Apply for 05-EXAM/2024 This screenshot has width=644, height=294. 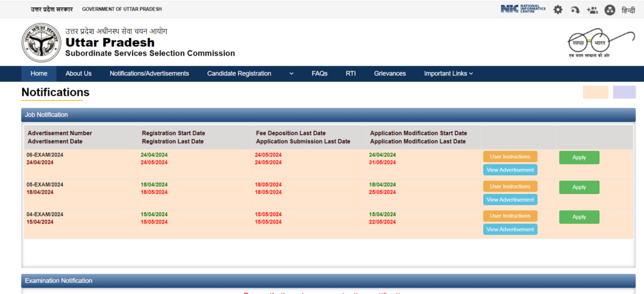(x=579, y=187)
